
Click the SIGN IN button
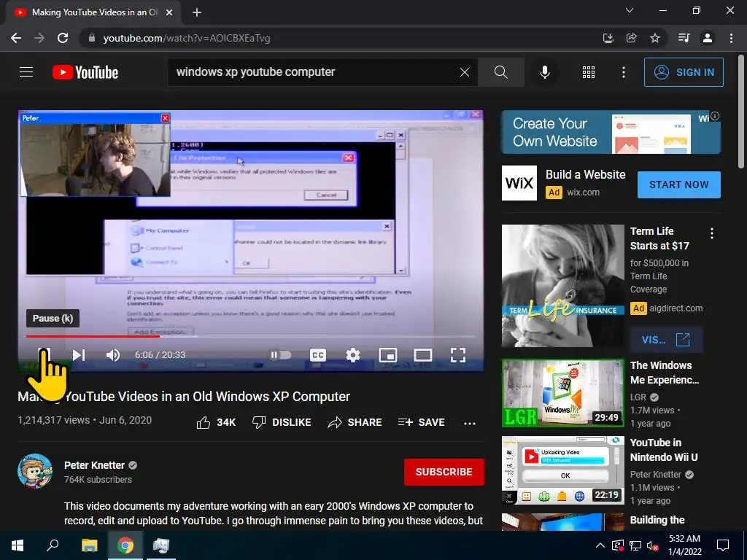(684, 72)
